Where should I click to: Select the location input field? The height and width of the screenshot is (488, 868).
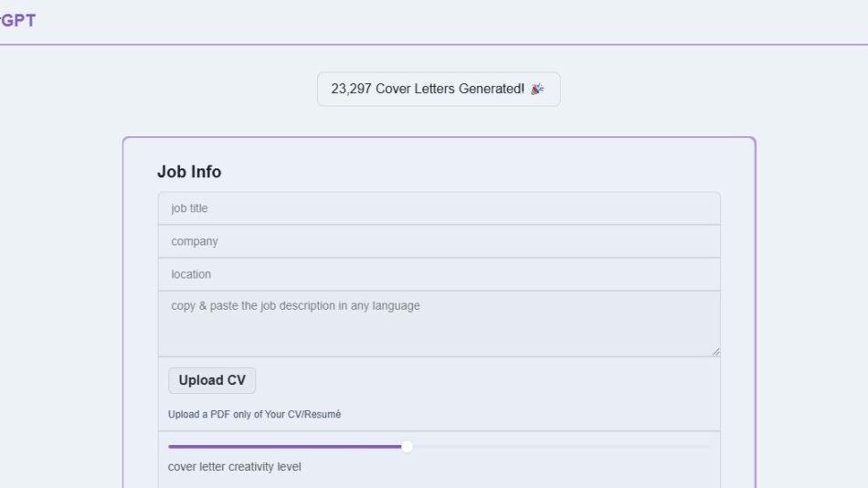coord(439,274)
